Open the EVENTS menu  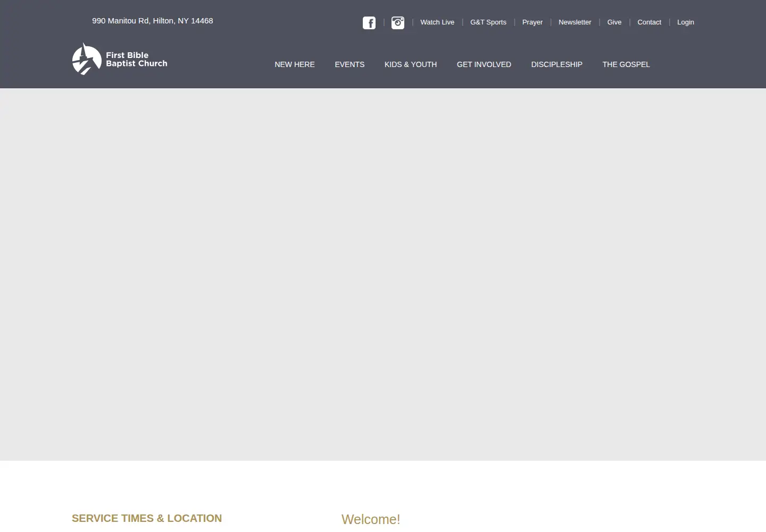349,64
